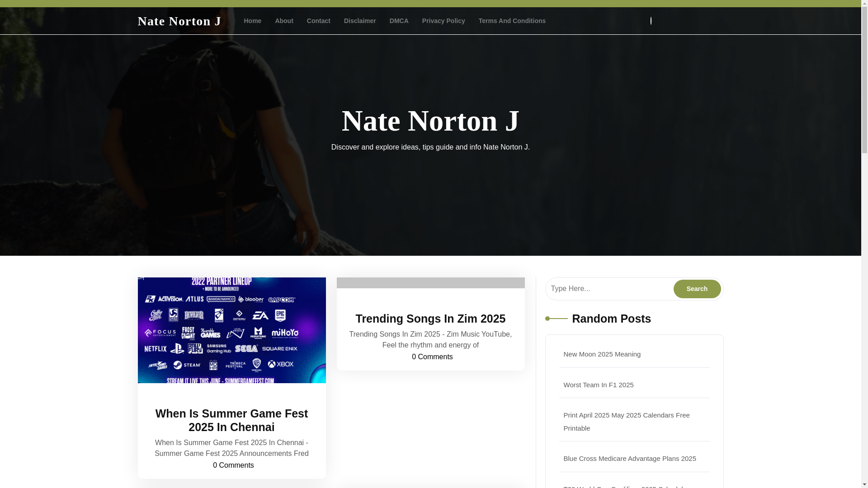Viewport: 868px width, 488px height.
Task: View comments on Summer Game Fest post
Action: pyautogui.click(x=233, y=465)
